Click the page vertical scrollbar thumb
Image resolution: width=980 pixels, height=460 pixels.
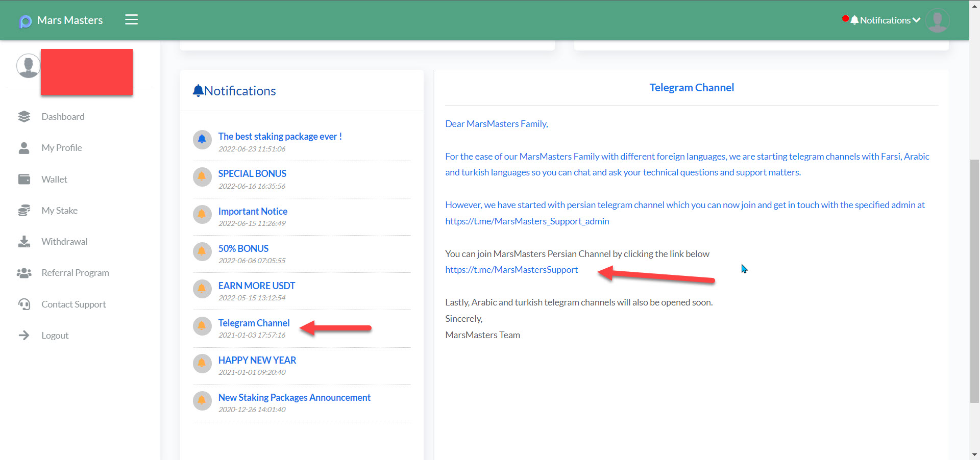click(x=974, y=282)
